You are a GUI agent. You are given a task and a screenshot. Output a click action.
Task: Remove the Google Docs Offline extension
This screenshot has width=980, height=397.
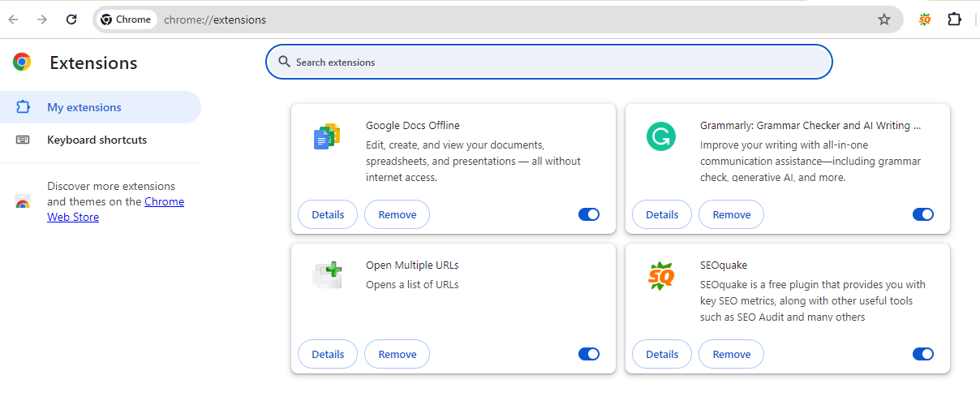397,214
